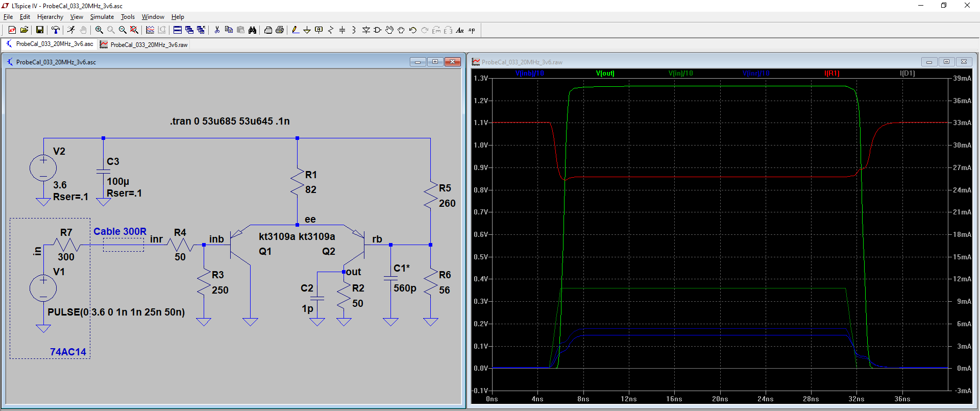Cascade windows via toolbar icon

click(189, 30)
